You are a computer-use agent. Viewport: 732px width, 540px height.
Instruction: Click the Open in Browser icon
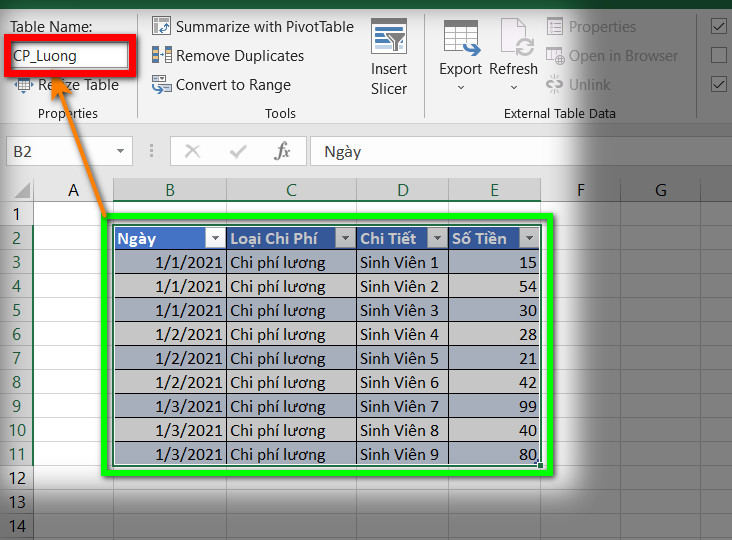pyautogui.click(x=555, y=56)
